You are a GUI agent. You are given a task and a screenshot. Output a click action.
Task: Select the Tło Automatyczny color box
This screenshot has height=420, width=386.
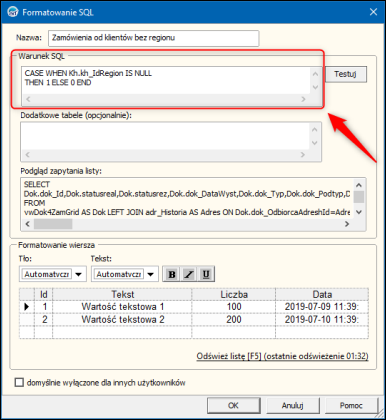[x=47, y=274]
